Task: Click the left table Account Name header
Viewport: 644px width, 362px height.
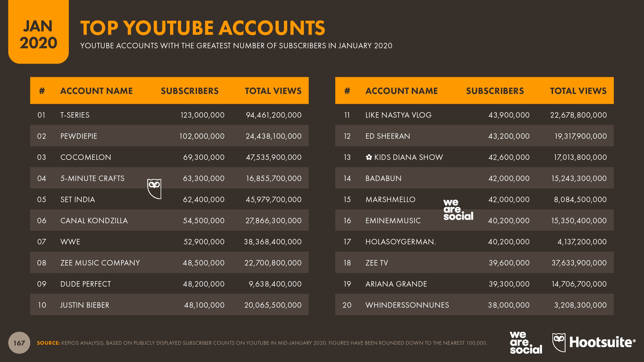Action: [x=96, y=91]
